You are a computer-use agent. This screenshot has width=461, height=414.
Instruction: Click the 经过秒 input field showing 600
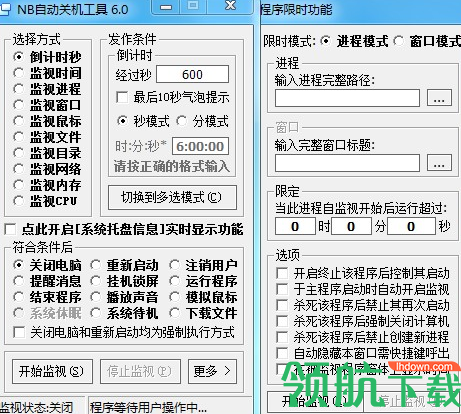(192, 74)
